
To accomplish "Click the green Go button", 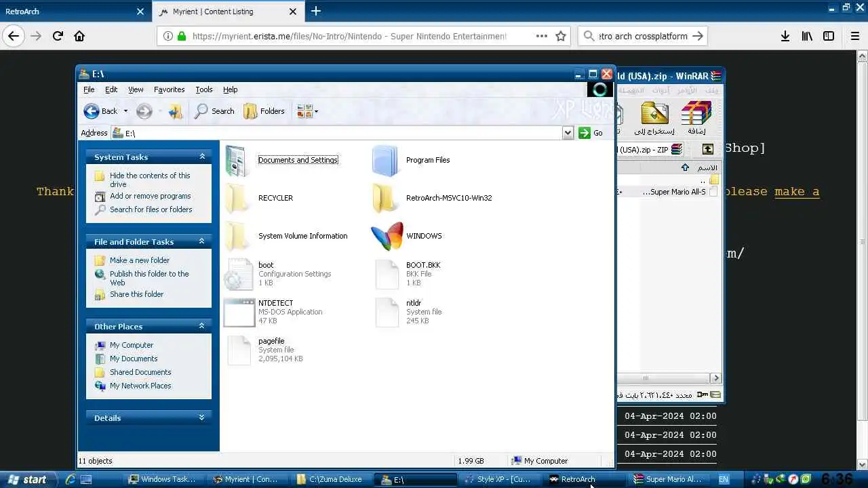I will coord(591,133).
